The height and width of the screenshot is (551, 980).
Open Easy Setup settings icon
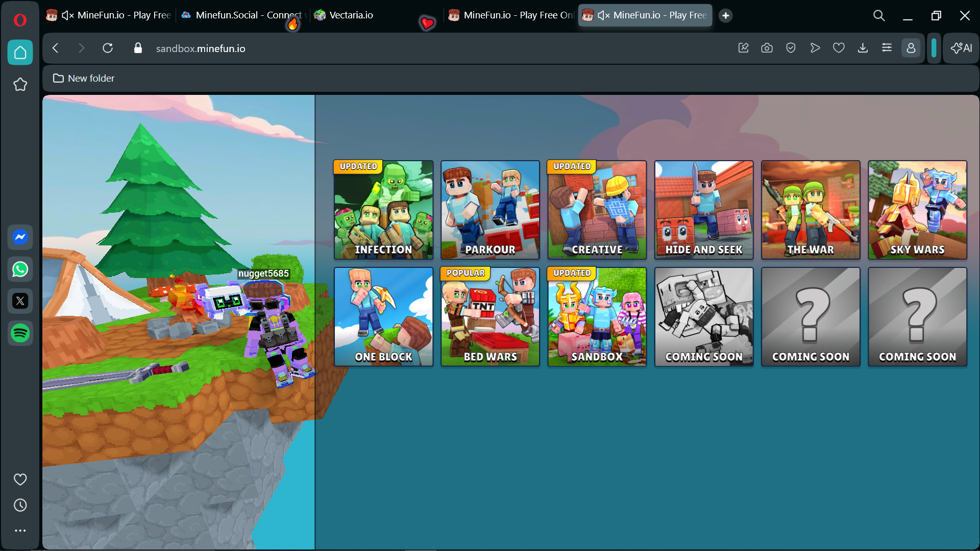(887, 48)
